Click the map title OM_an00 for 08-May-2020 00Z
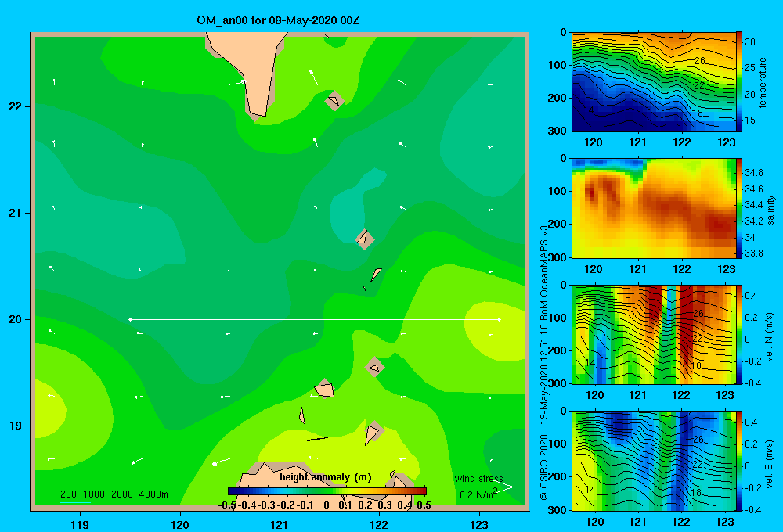Viewport: 783px width, 532px height. pos(278,20)
